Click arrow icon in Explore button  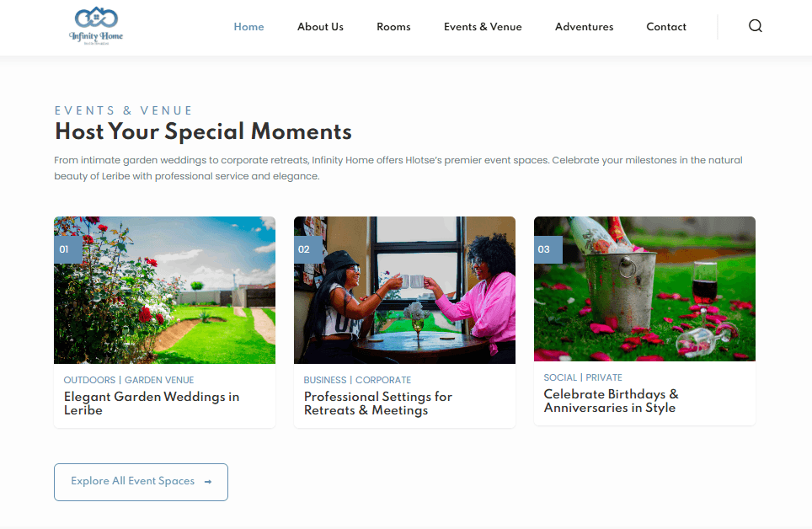tap(208, 482)
